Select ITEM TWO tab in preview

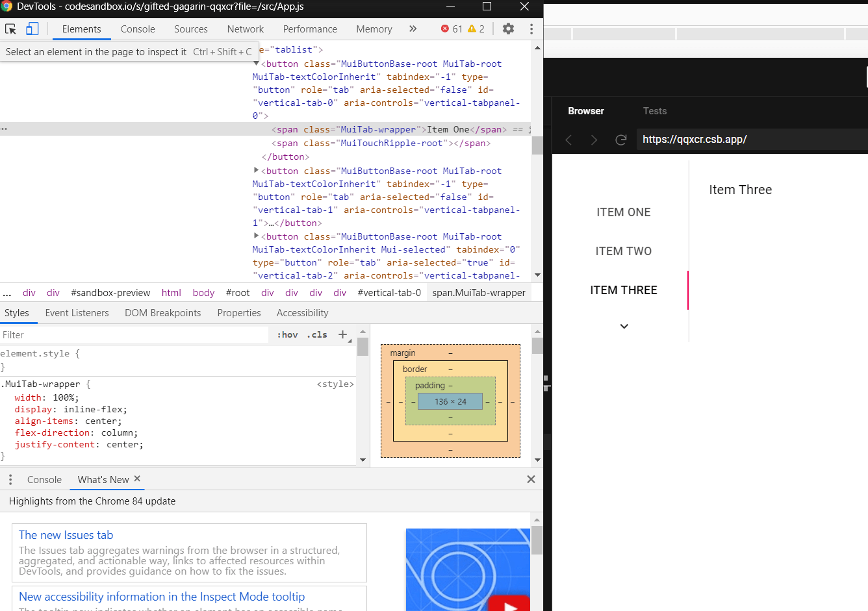pyautogui.click(x=623, y=251)
